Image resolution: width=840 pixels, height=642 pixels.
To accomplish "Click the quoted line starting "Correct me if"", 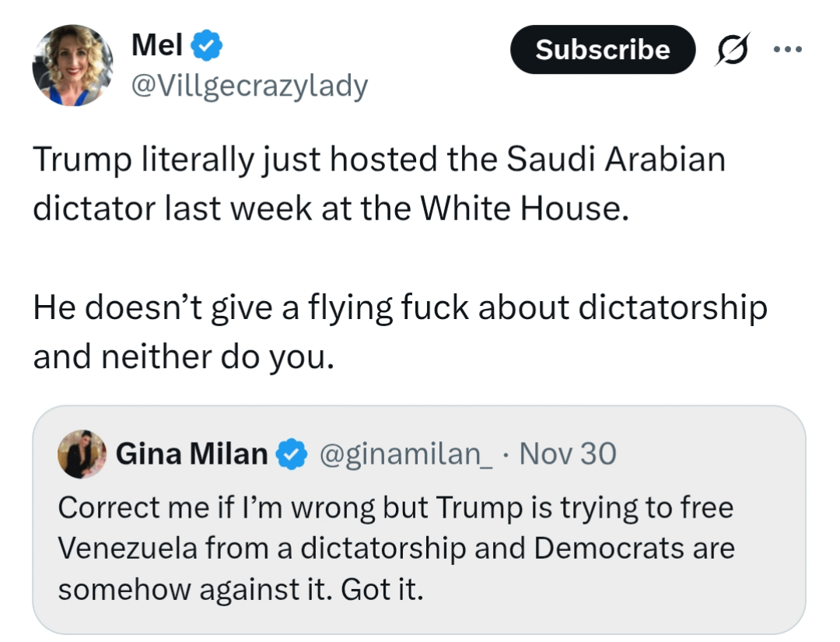I will tap(396, 508).
